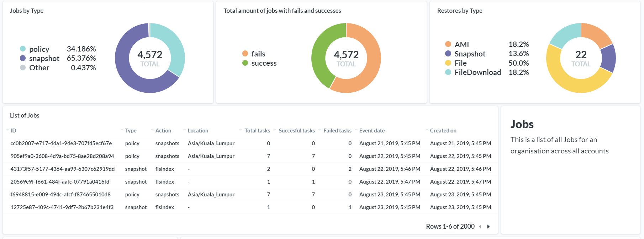Image resolution: width=644 pixels, height=239 pixels.
Task: Sort the jobs table by Failed tasks
Action: (337, 131)
